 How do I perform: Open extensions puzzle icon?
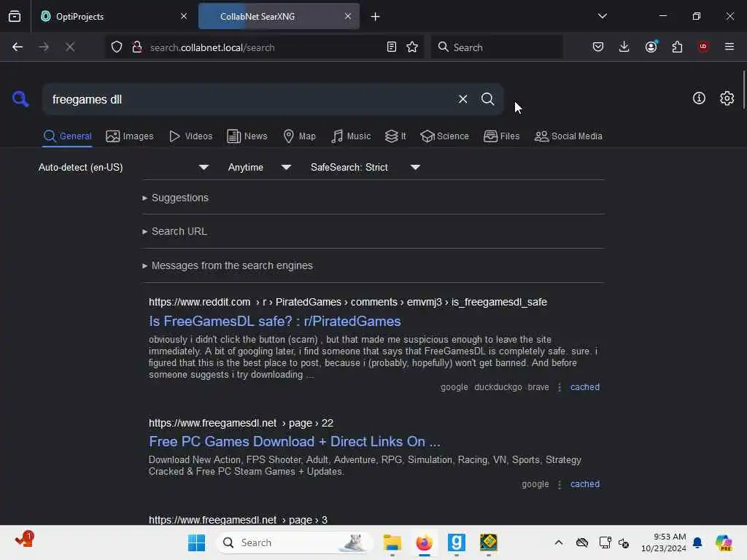tap(677, 47)
